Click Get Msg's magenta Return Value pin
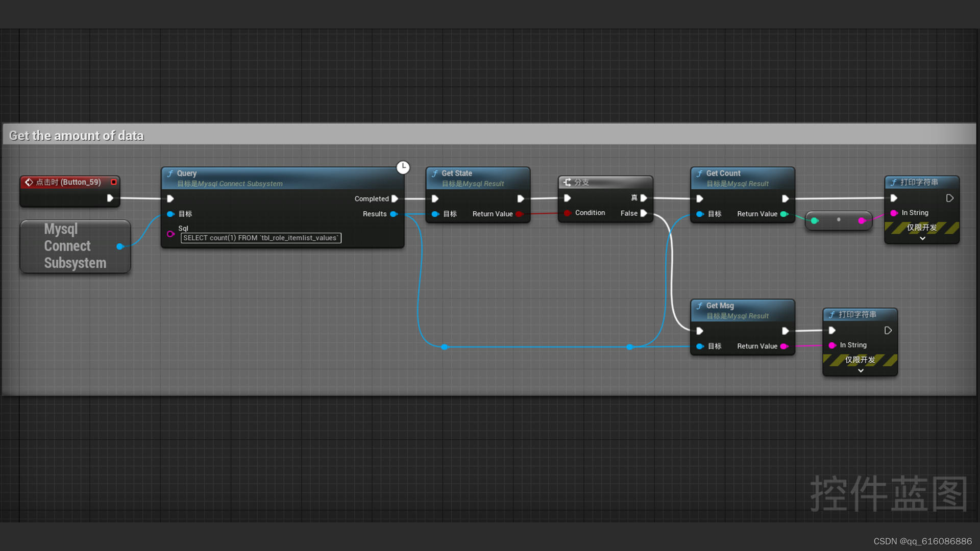The image size is (980, 551). pos(784,346)
